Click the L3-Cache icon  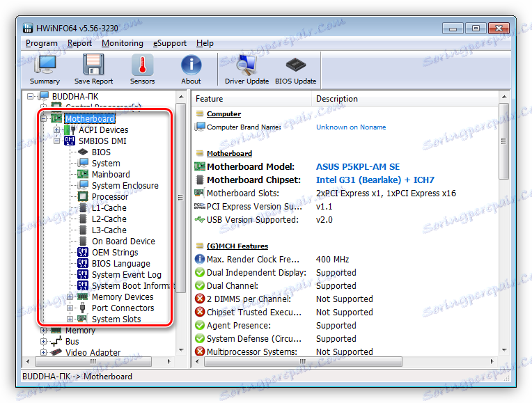pyautogui.click(x=83, y=230)
